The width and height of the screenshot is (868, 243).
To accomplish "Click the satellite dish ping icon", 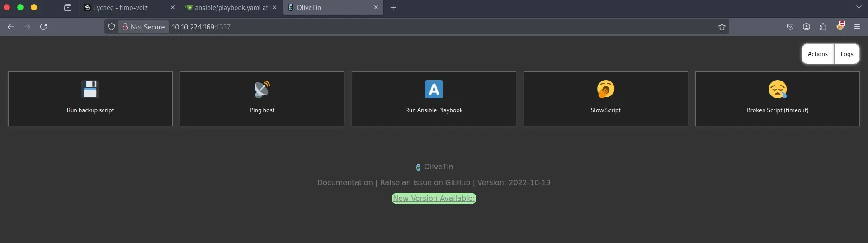I will (262, 89).
